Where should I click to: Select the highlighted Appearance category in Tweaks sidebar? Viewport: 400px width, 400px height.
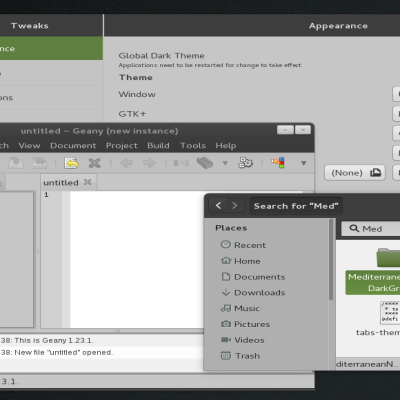(51, 48)
